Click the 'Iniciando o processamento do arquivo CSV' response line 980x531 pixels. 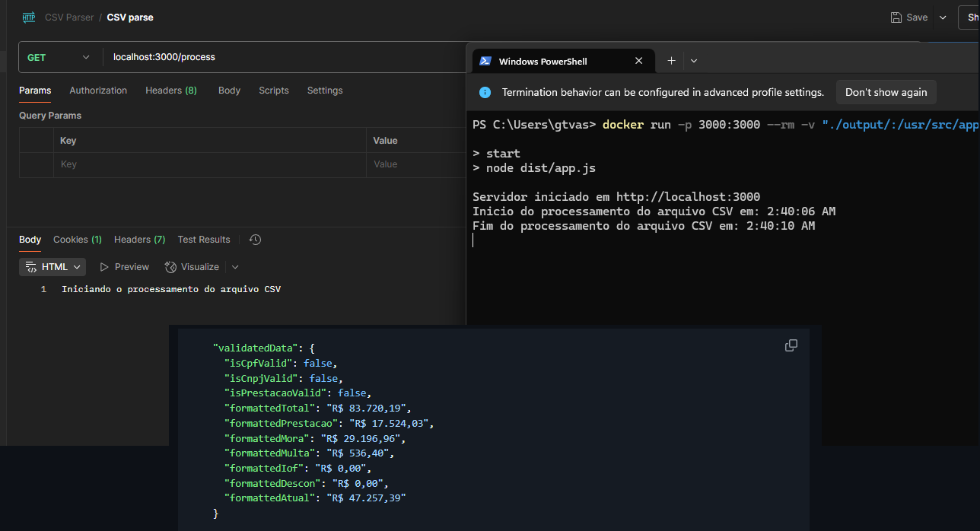point(171,289)
